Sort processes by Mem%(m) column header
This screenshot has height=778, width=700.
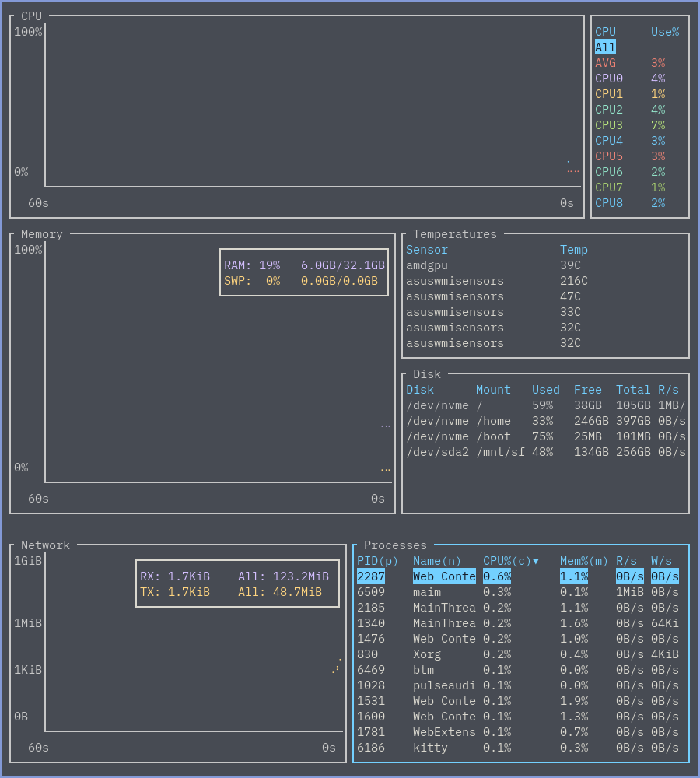coord(583,561)
